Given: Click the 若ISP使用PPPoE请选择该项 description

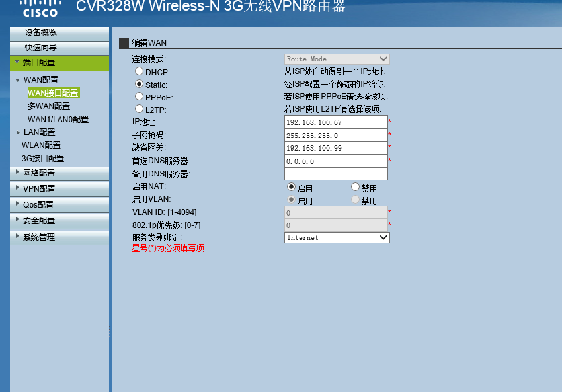Looking at the screenshot, I should click(336, 97).
